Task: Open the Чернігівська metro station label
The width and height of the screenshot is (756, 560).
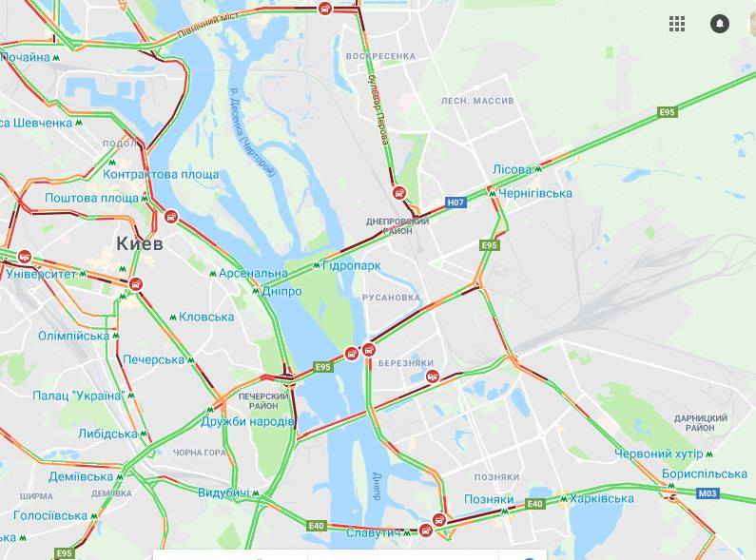Action: (535, 193)
